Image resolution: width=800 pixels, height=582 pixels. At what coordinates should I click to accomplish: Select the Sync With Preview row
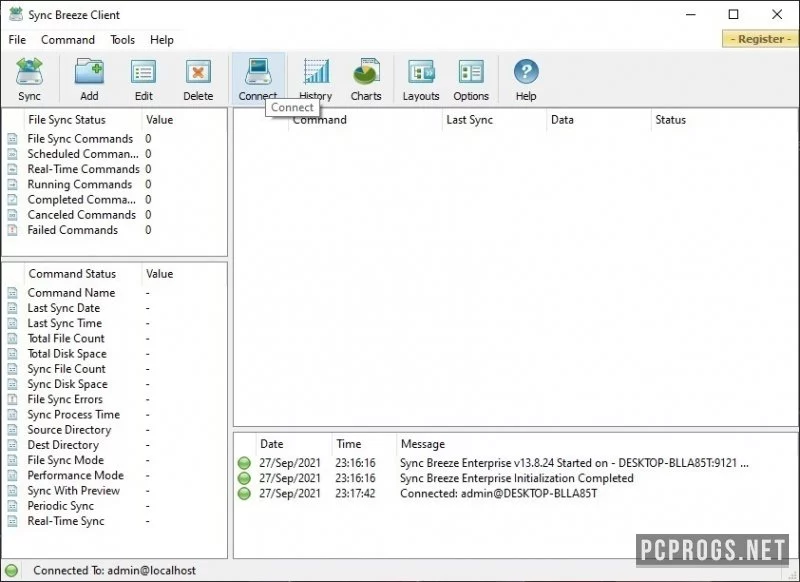coord(115,491)
